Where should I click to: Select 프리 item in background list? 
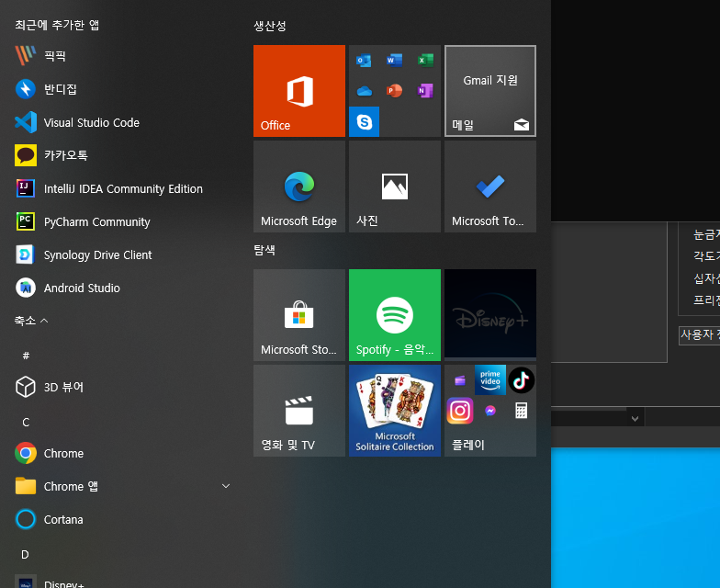[x=706, y=300]
